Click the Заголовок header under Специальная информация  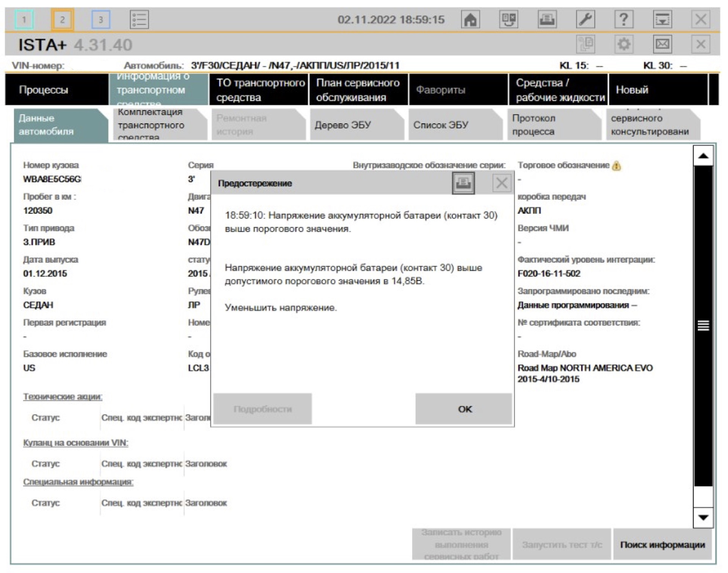point(206,503)
